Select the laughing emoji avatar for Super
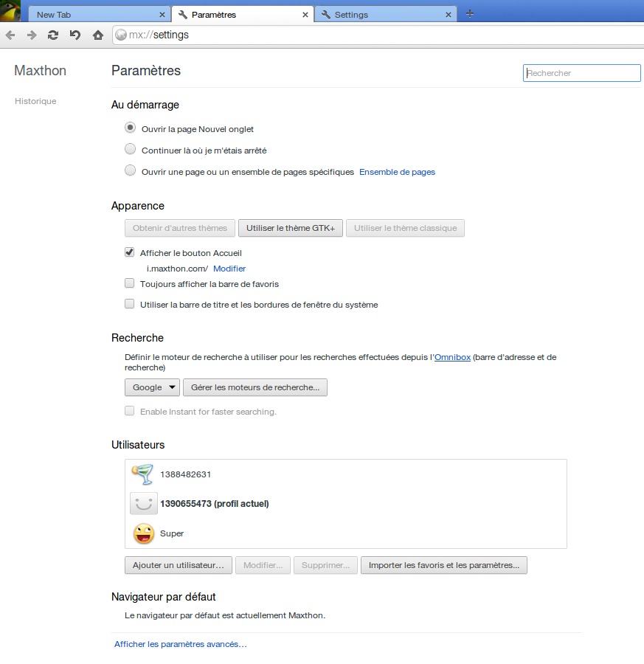The width and height of the screenshot is (644, 664). click(x=144, y=533)
